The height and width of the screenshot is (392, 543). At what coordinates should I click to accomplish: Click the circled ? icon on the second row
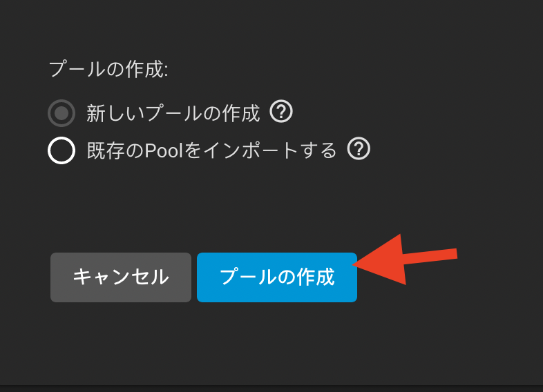click(359, 149)
